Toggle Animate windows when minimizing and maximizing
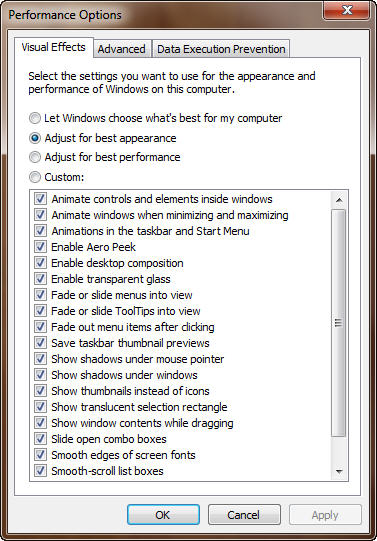Viewport: 377px width, 541px height. 40,215
